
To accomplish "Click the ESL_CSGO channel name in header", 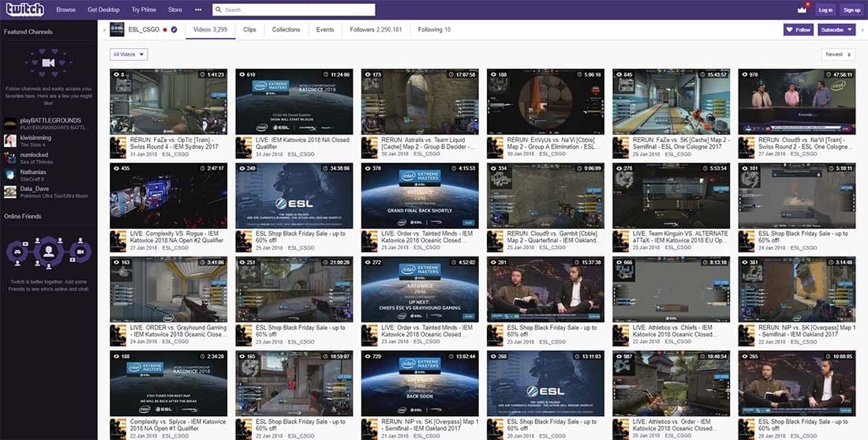I will 144,30.
